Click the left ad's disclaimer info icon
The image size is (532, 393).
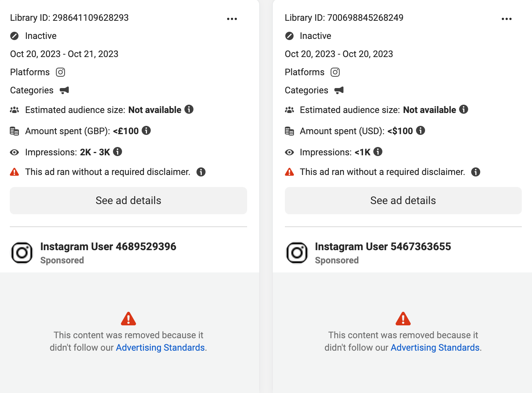point(201,172)
